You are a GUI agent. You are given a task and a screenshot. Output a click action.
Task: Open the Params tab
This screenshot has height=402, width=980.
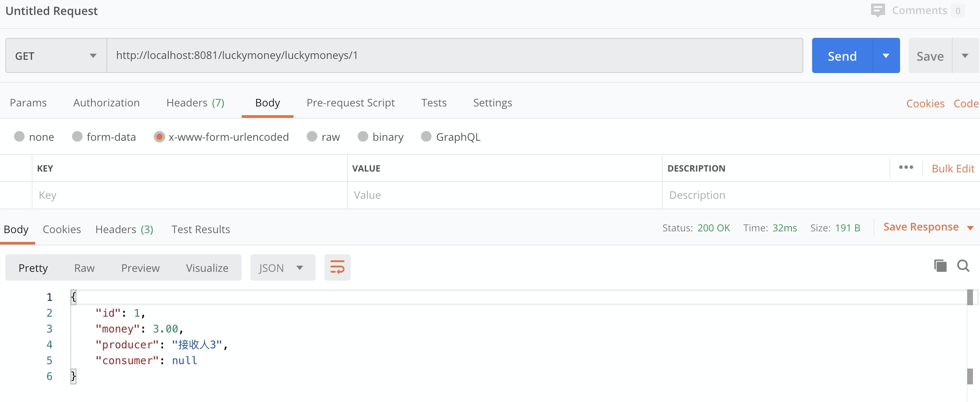[x=28, y=102]
